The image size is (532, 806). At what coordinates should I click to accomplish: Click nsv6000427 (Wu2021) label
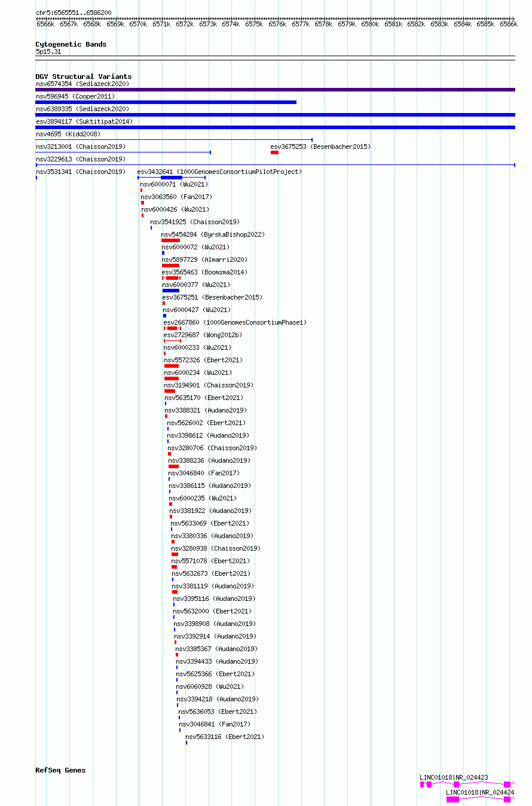click(x=197, y=310)
